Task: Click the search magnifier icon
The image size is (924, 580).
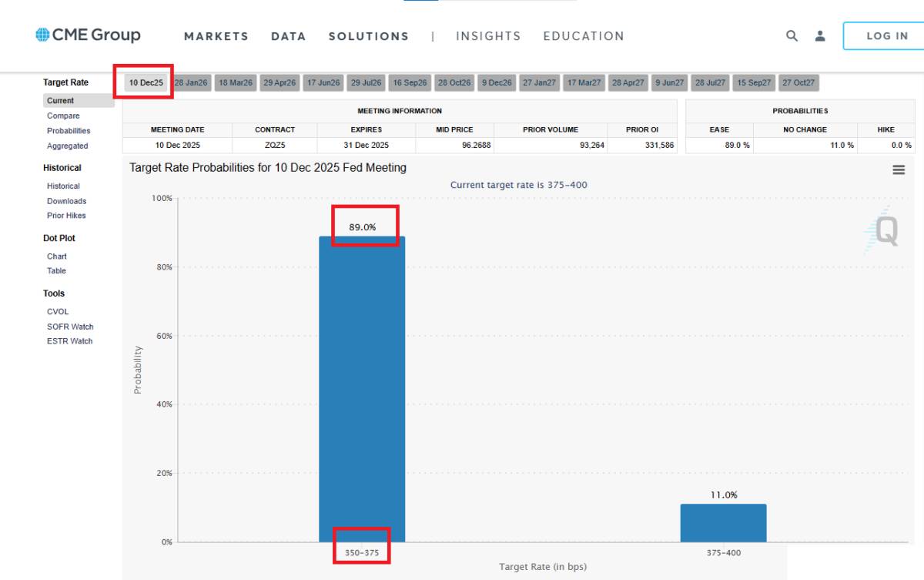Action: [x=792, y=35]
